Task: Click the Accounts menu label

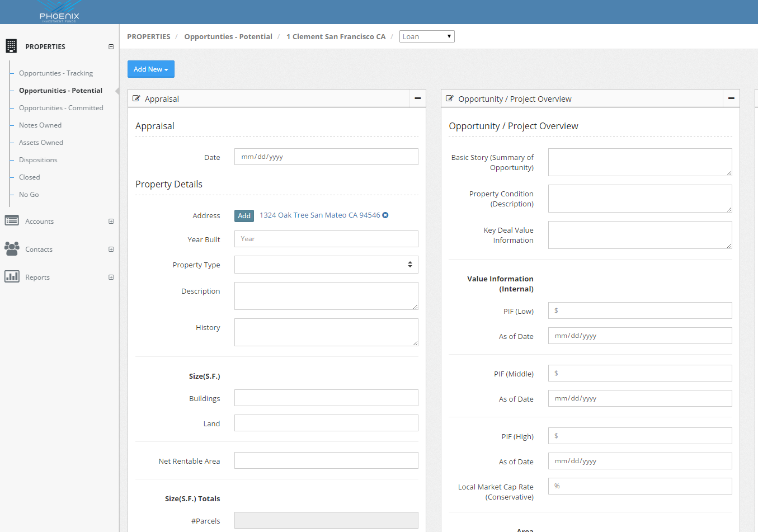Action: tap(40, 221)
